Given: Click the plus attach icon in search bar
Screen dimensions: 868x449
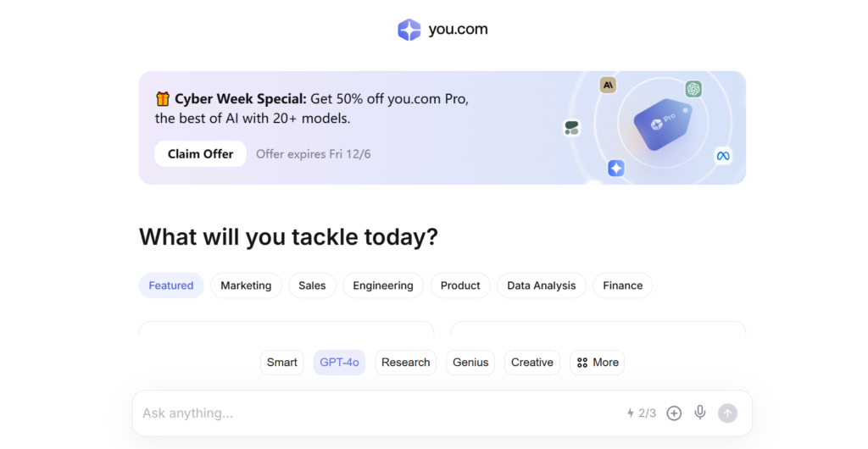Looking at the screenshot, I should click(674, 413).
